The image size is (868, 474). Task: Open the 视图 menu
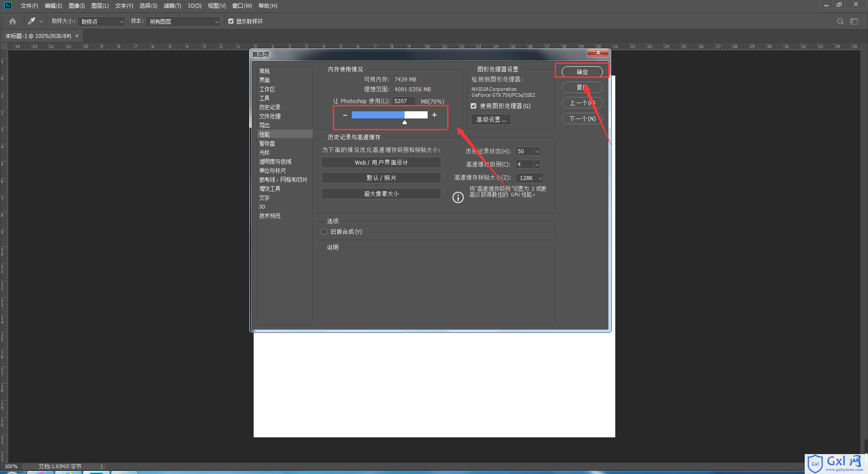coord(217,6)
